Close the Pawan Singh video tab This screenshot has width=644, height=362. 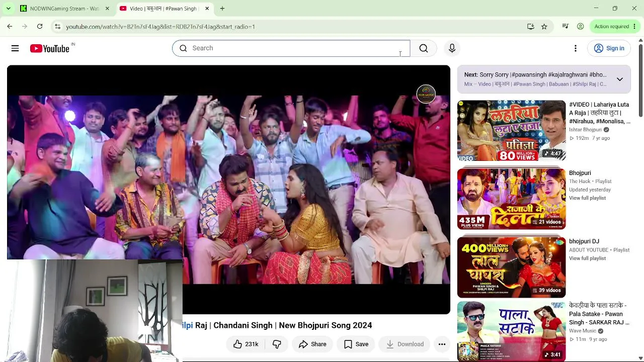(207, 9)
